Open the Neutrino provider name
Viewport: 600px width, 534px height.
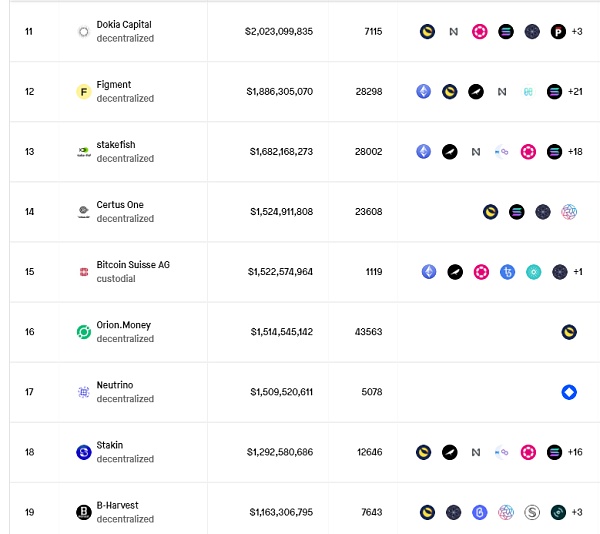pyautogui.click(x=115, y=385)
